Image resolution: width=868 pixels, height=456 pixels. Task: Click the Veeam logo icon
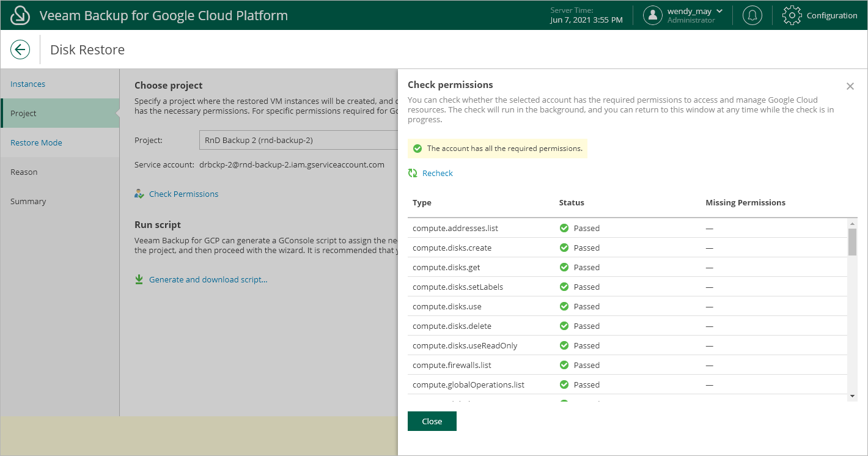coord(21,15)
